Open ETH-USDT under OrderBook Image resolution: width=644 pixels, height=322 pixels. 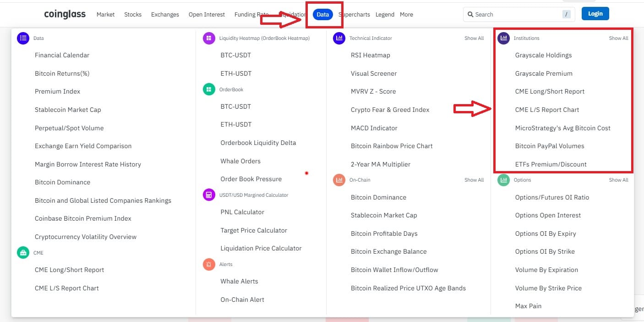point(236,124)
